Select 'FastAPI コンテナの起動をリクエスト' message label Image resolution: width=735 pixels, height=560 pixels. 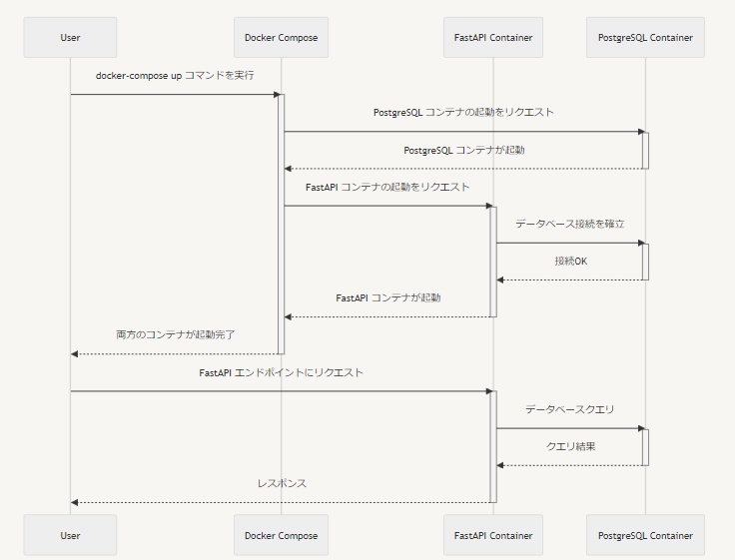tap(387, 187)
